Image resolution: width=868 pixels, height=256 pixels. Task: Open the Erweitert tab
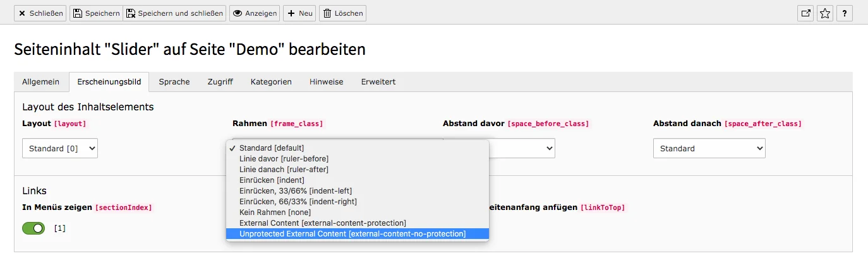pos(378,82)
